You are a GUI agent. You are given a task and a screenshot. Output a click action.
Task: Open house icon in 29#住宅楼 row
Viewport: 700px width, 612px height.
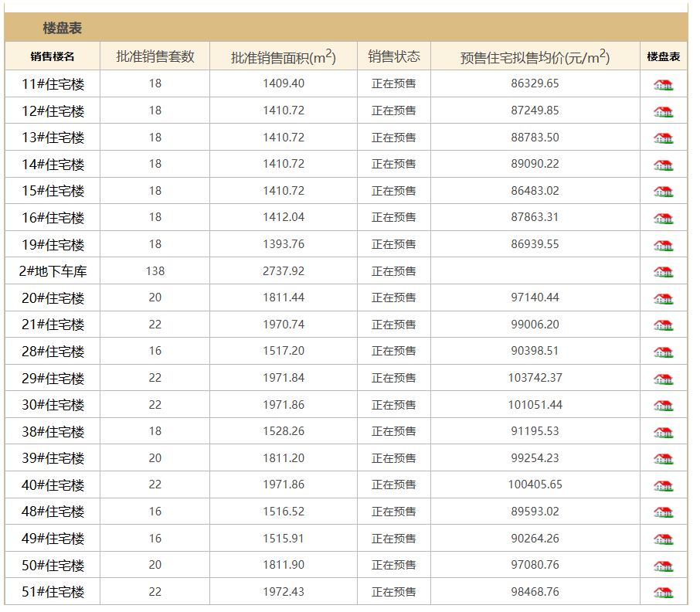pyautogui.click(x=663, y=379)
